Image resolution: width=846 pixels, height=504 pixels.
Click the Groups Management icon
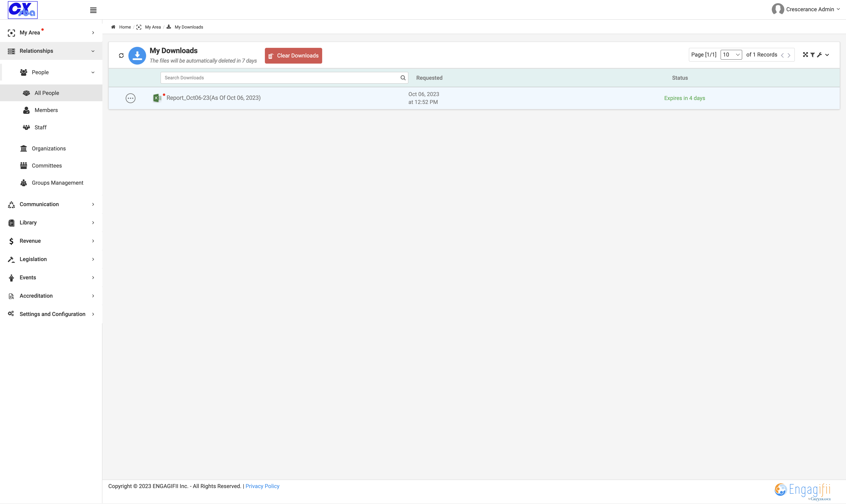tap(23, 183)
